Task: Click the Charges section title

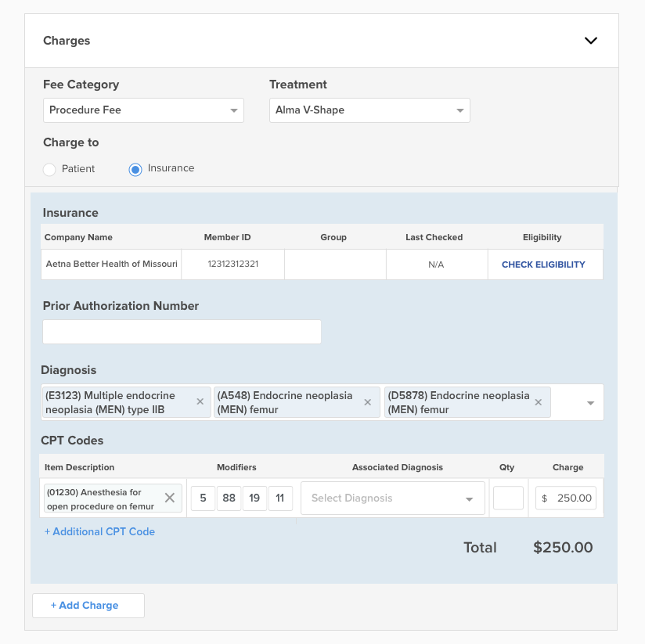Action: [x=67, y=41]
